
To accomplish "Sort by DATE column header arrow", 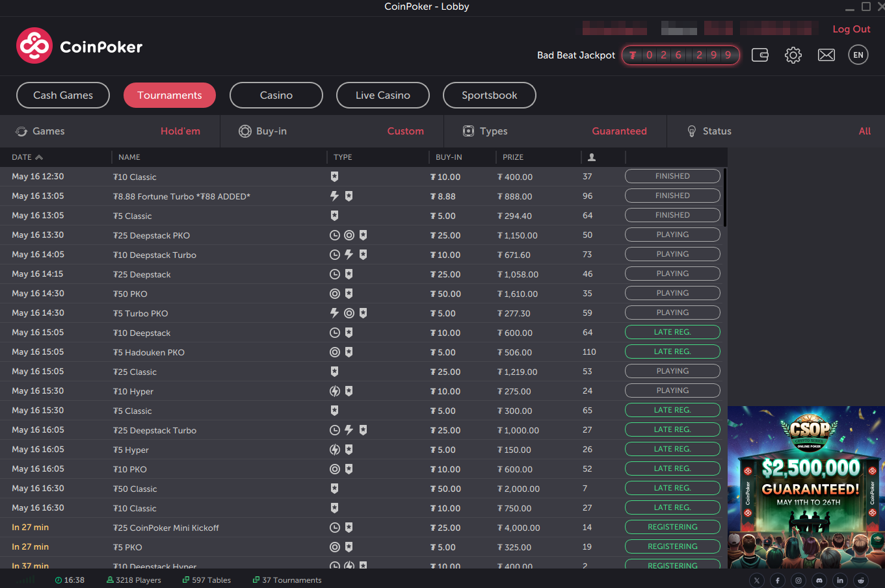I will point(39,157).
